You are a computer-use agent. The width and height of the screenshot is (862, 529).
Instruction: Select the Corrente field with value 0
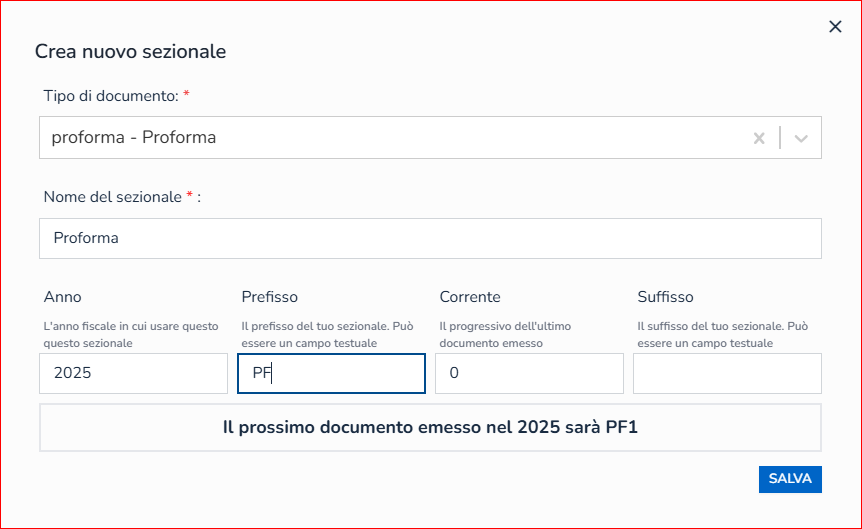tap(529, 373)
